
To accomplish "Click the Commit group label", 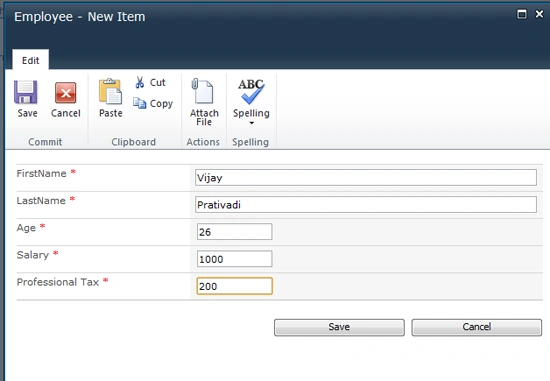I will coord(45,142).
